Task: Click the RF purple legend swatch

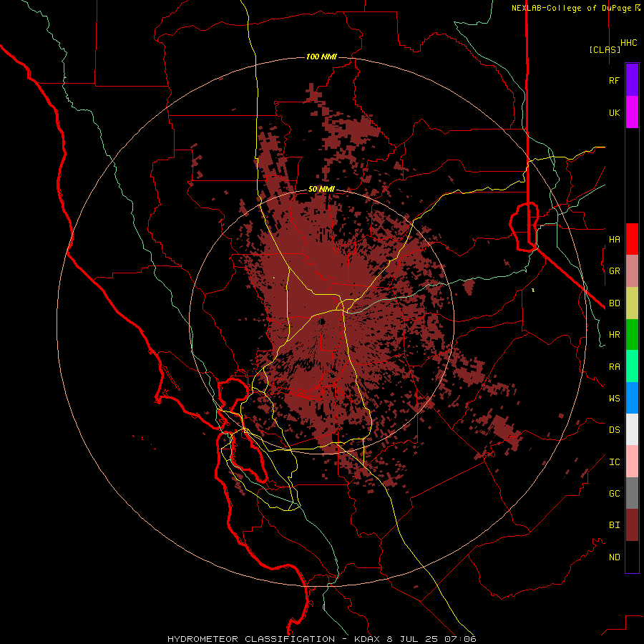Action: (632, 80)
